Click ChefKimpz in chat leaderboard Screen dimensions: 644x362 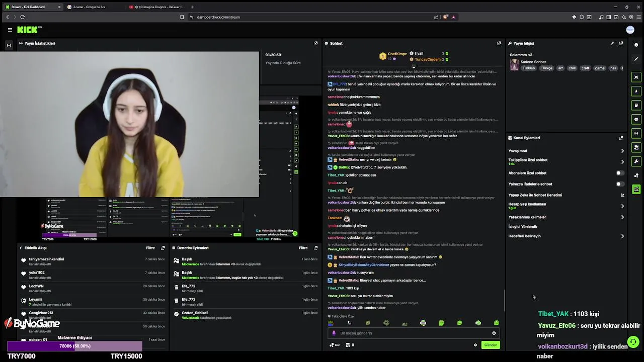(x=397, y=54)
